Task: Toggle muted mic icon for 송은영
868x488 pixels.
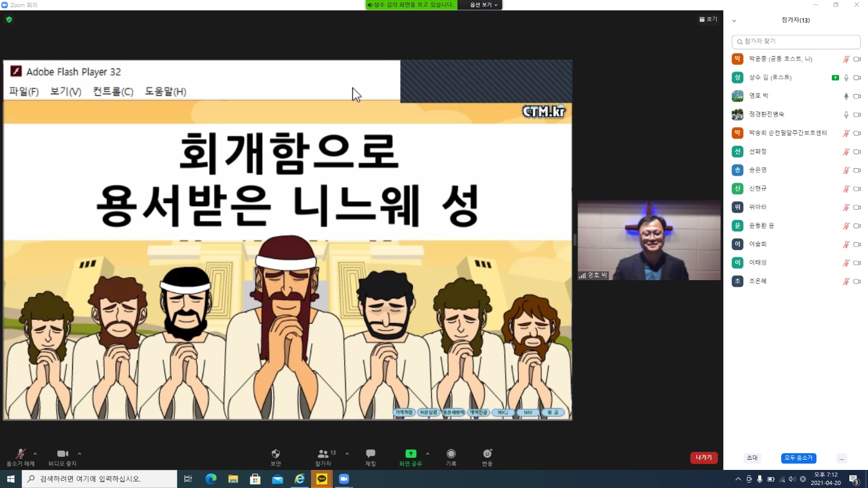Action: pos(846,170)
